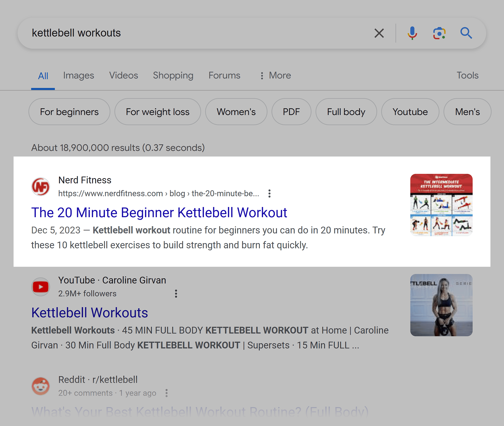Image resolution: width=504 pixels, height=426 pixels.
Task: Click the search magnifier icon
Action: tap(466, 33)
